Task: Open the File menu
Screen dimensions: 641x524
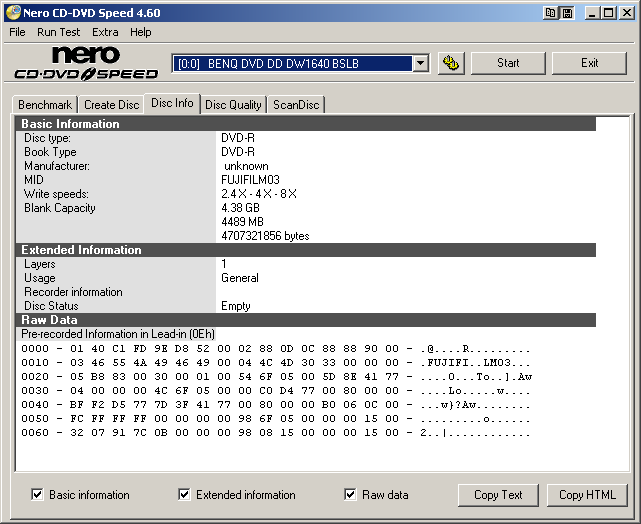Action: 17,32
